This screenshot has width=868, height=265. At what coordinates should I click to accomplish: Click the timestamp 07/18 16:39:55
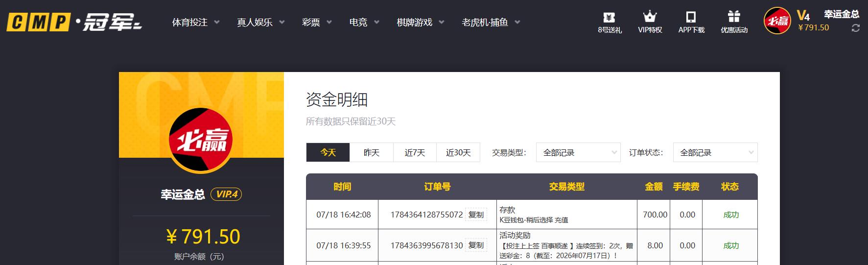(x=344, y=245)
